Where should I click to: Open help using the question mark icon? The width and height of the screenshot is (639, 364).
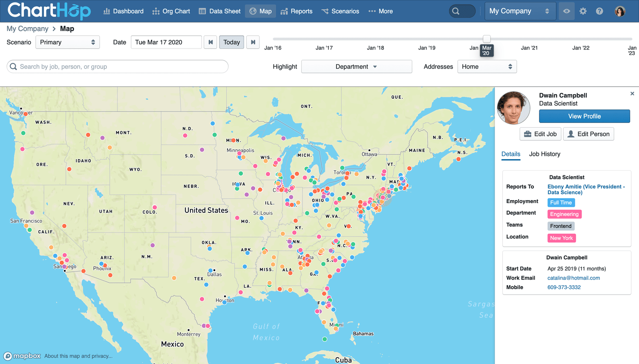(599, 11)
